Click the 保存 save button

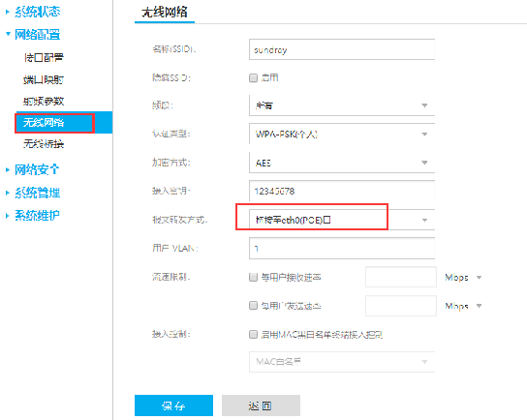(173, 405)
